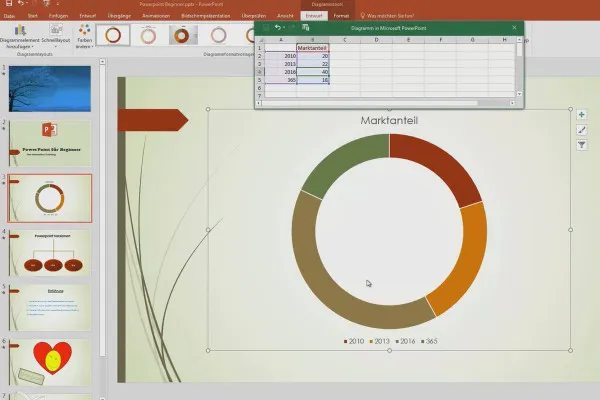Click the Marktanteil chart title

(x=389, y=120)
